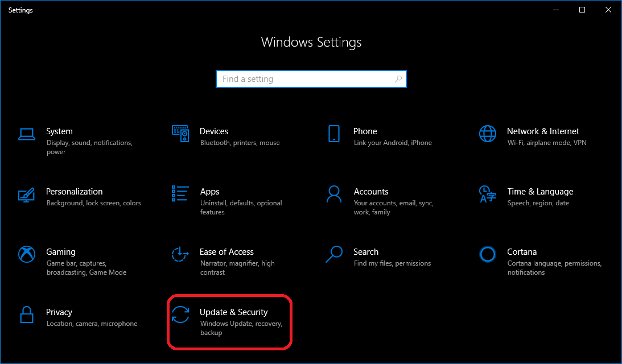Click 'Display, sound, notifications, power' text
622x364 pixels.
tap(90, 147)
